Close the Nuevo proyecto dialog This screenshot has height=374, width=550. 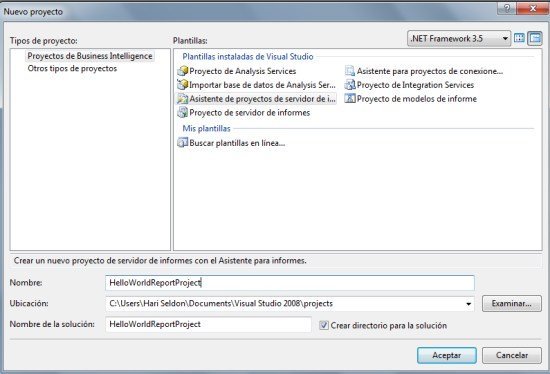point(532,8)
